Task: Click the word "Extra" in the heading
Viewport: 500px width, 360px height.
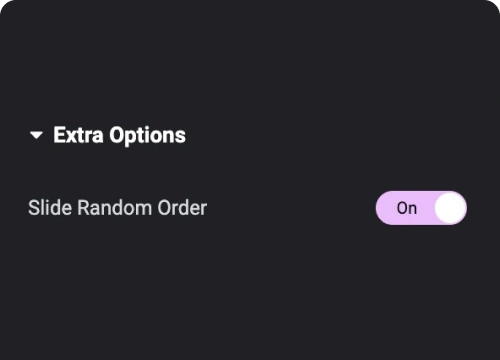Action: click(x=78, y=135)
